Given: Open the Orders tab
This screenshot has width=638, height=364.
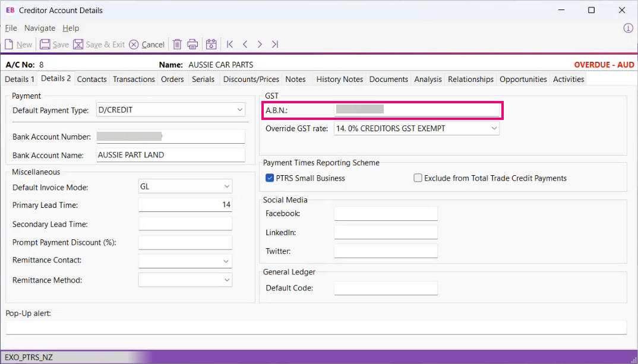Looking at the screenshot, I should pos(172,80).
